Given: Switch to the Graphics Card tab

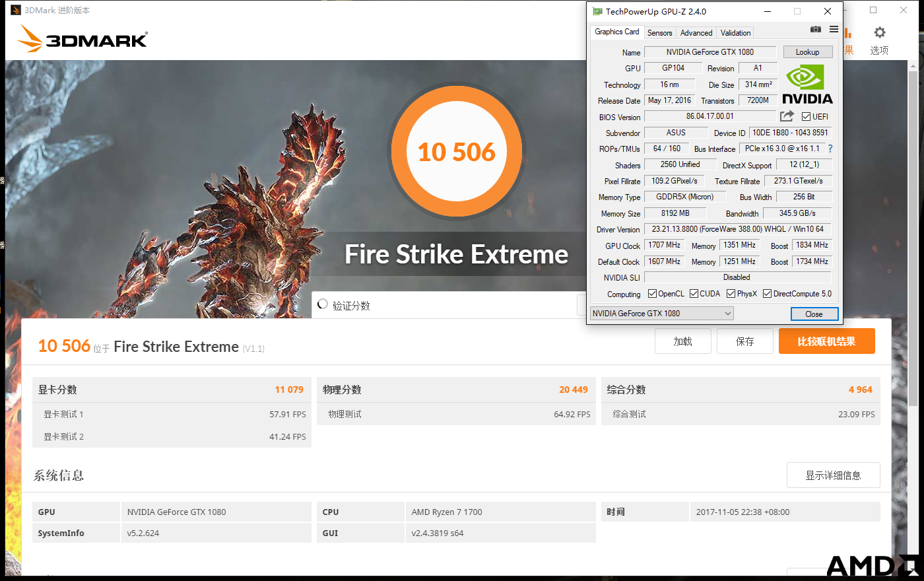Looking at the screenshot, I should [616, 32].
